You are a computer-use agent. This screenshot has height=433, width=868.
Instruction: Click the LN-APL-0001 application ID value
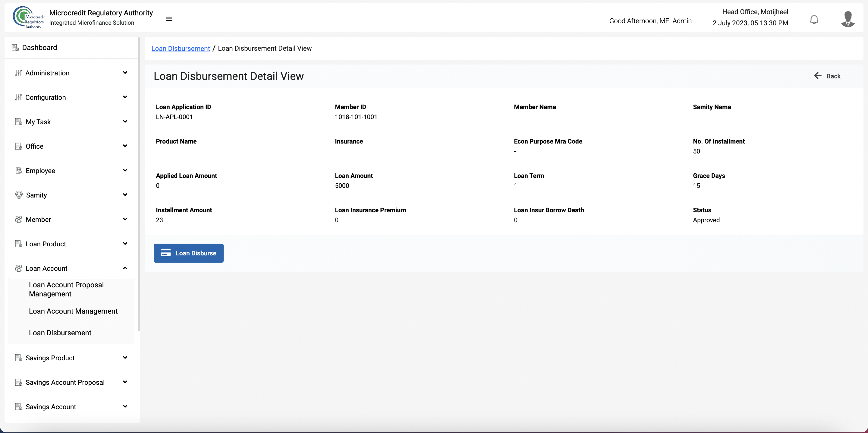174,117
